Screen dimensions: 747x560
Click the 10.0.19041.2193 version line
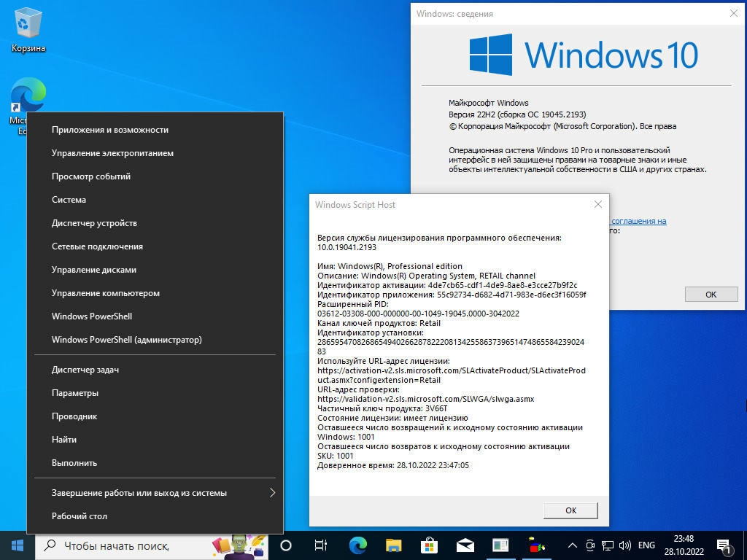(347, 247)
